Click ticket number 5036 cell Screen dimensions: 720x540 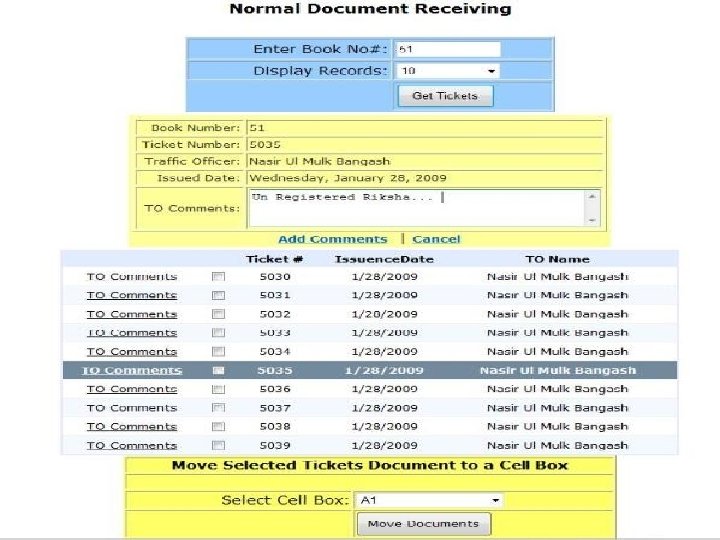(x=275, y=389)
